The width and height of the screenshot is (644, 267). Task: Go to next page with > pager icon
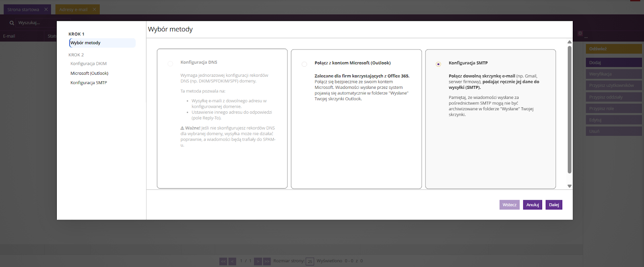click(258, 261)
